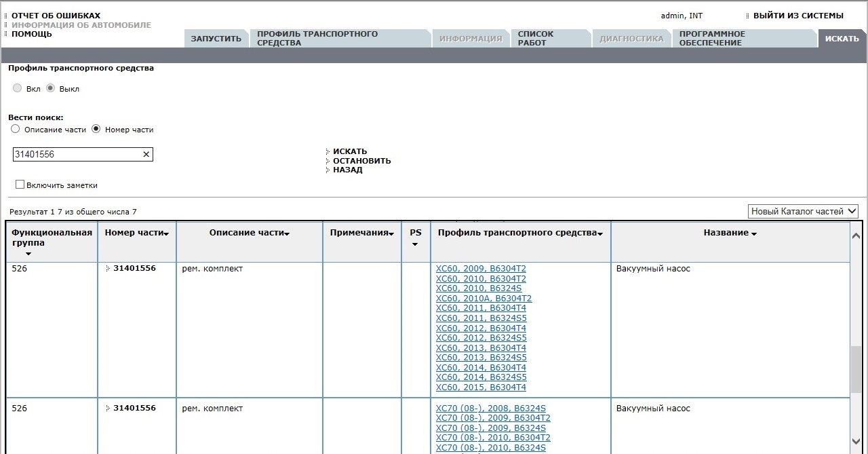
Task: Open the Новый Каталог частей dropdown
Action: [x=803, y=211]
